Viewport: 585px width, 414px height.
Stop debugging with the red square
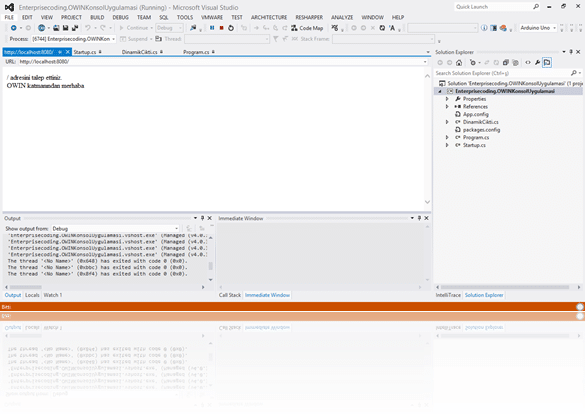coord(222,28)
